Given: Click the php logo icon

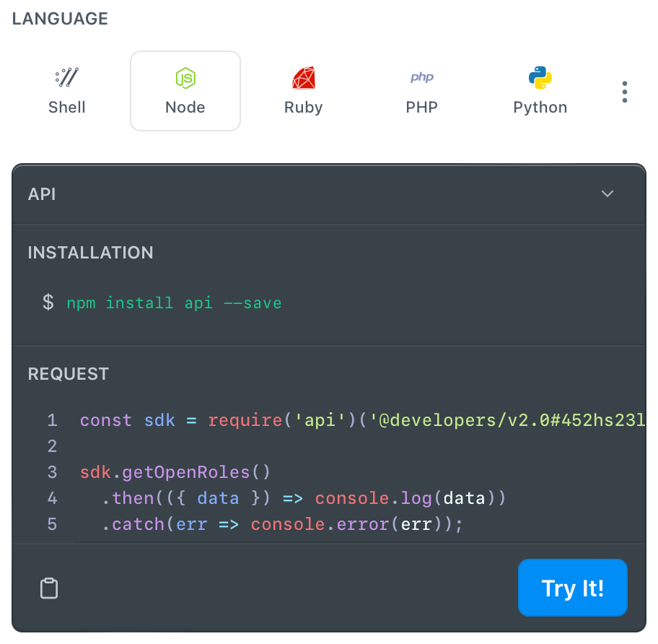Looking at the screenshot, I should tap(422, 77).
